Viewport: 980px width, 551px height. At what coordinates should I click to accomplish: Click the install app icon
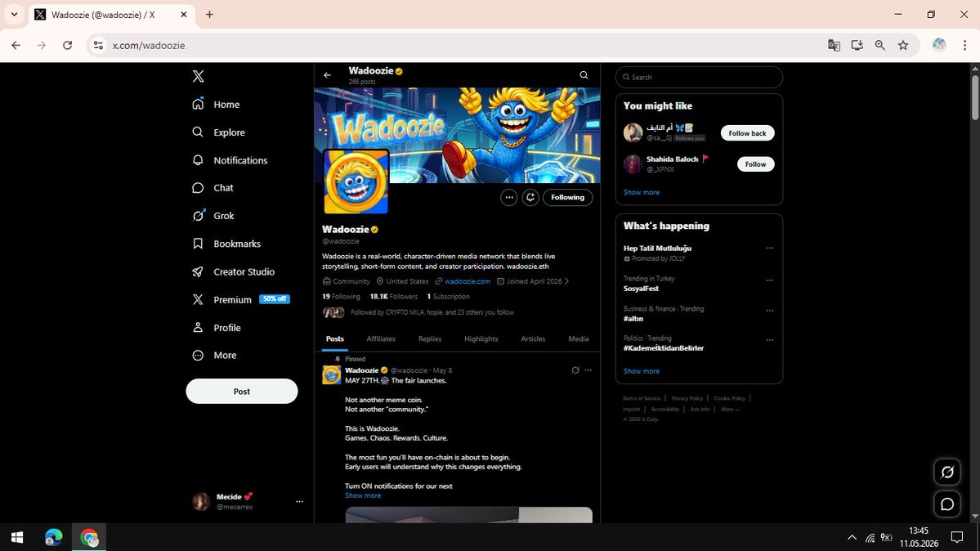click(857, 45)
